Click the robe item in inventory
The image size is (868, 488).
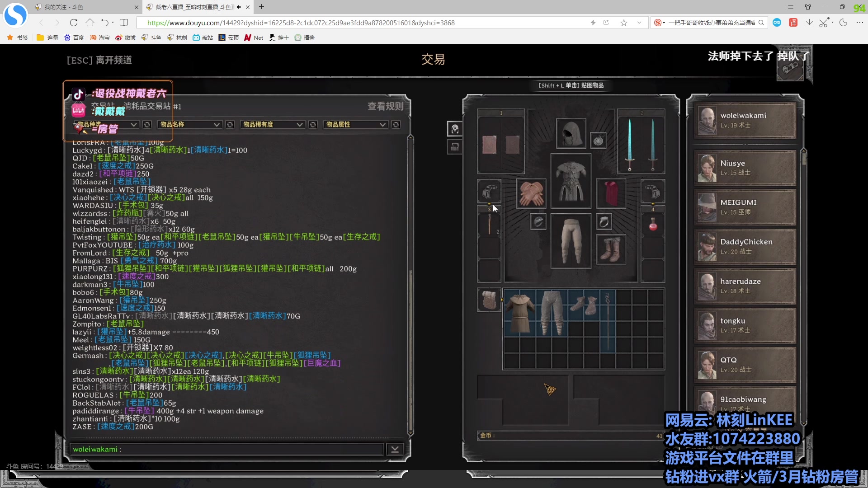(x=520, y=313)
